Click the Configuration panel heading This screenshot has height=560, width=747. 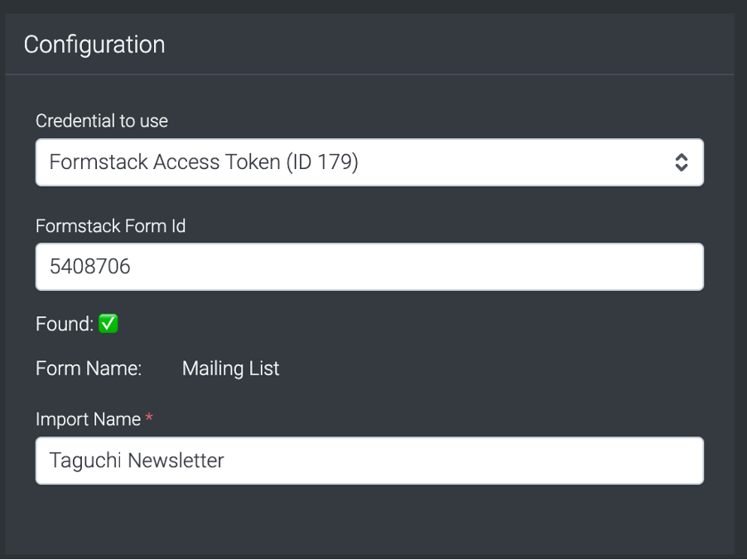pyautogui.click(x=94, y=45)
